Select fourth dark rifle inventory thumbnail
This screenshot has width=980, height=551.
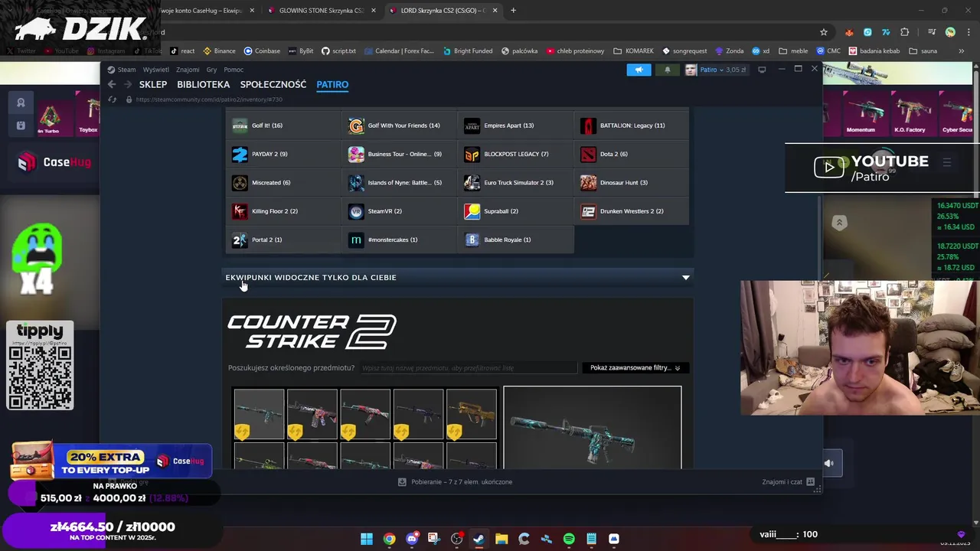(x=418, y=414)
